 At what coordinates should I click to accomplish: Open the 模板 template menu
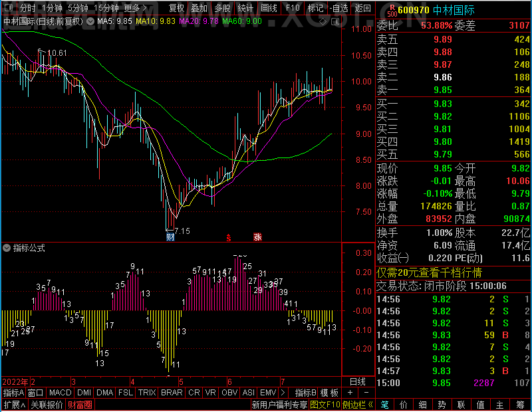point(329,393)
